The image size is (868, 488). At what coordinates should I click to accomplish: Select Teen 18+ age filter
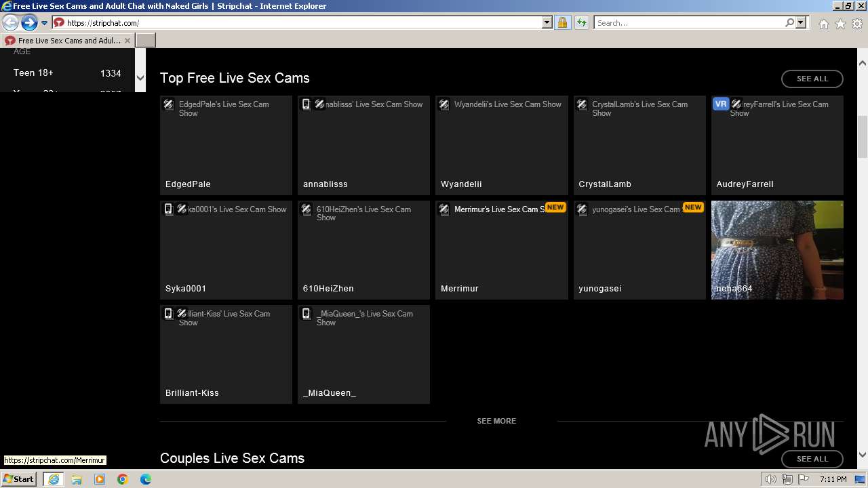pyautogui.click(x=67, y=73)
